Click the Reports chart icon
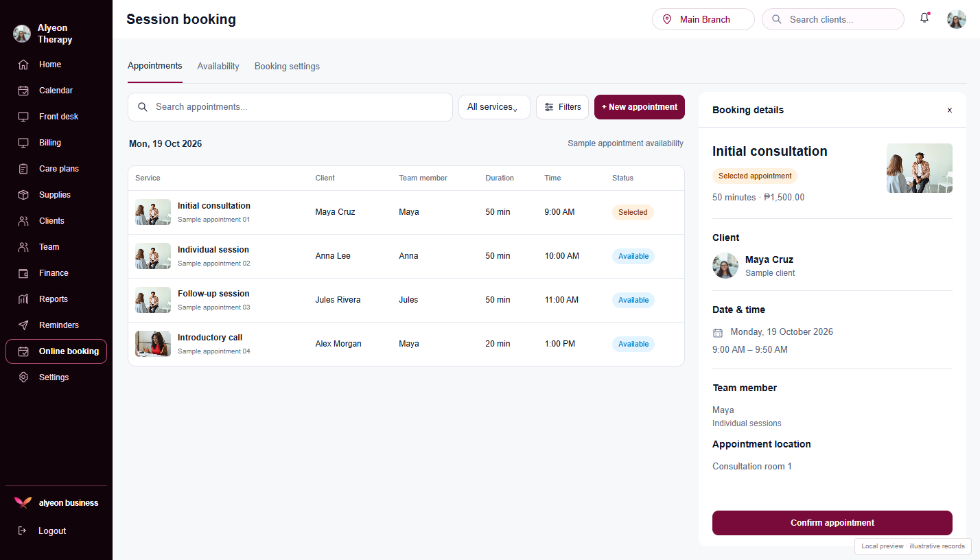 coord(23,299)
